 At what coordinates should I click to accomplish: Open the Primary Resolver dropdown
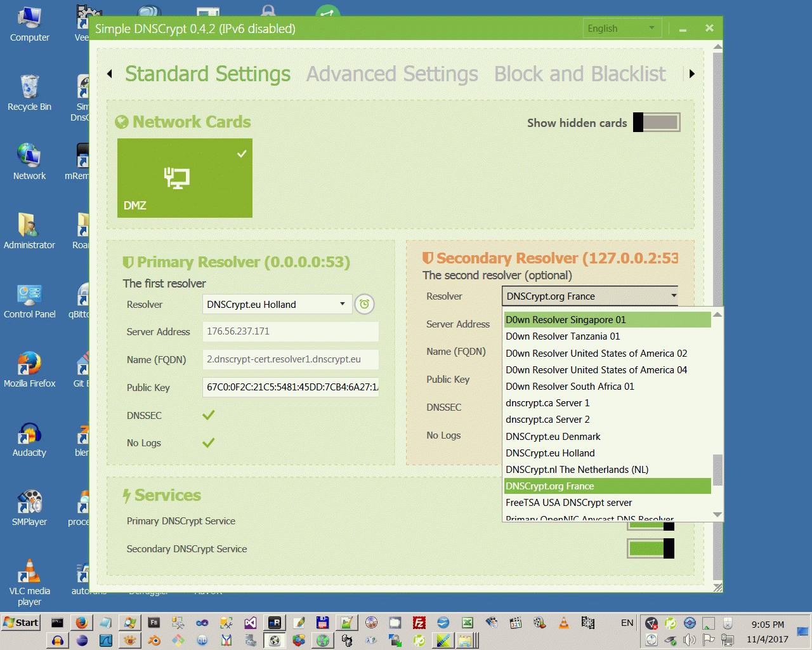pyautogui.click(x=276, y=305)
